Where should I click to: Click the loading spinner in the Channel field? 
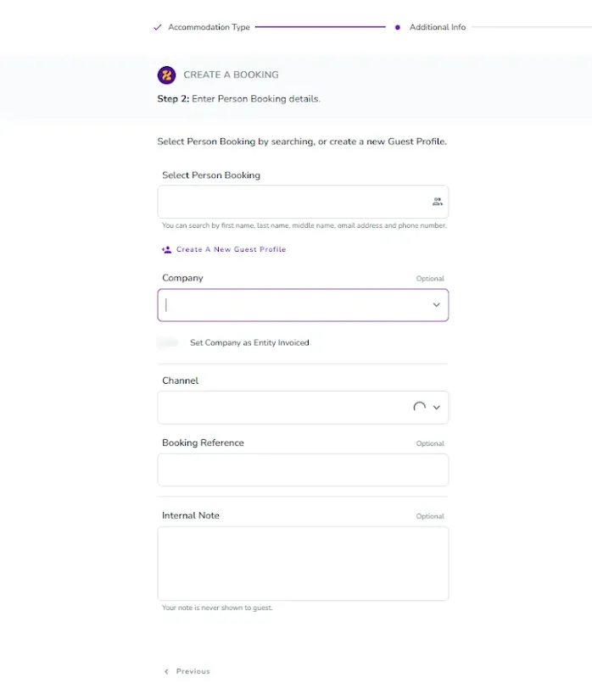coord(419,407)
